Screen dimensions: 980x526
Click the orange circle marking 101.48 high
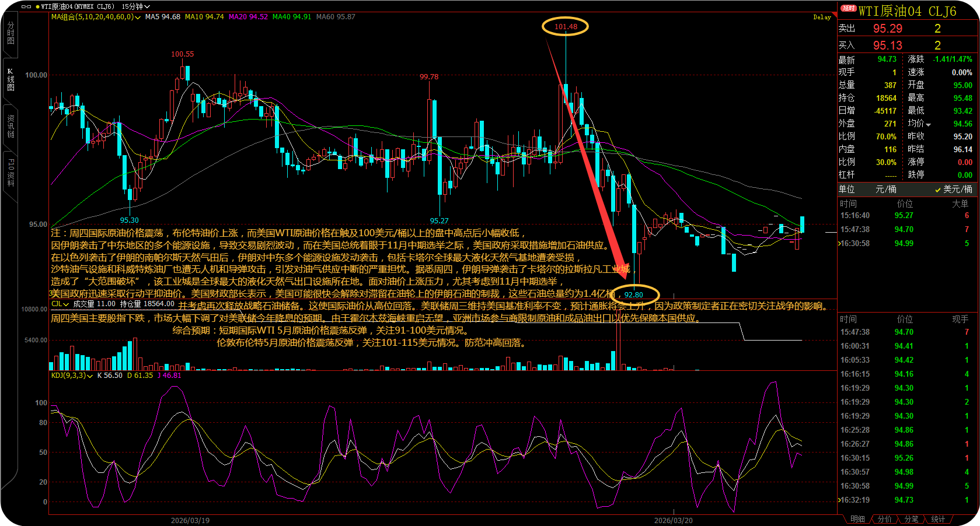(565, 26)
